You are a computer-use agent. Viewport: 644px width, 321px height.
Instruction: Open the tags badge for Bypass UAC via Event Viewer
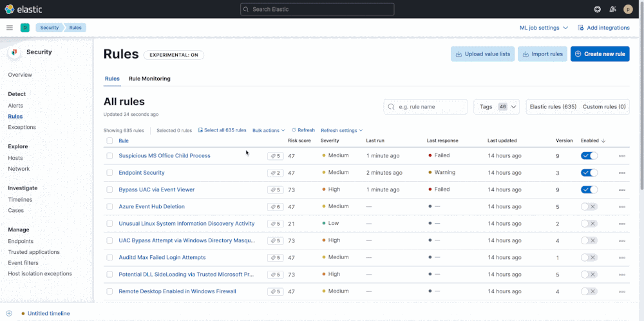[275, 190]
